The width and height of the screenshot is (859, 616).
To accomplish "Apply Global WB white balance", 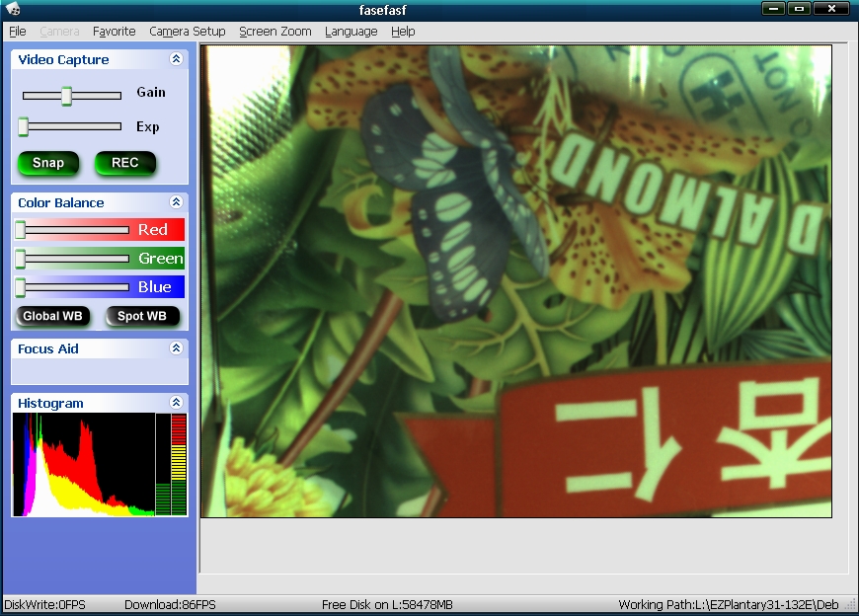I will point(52,317).
